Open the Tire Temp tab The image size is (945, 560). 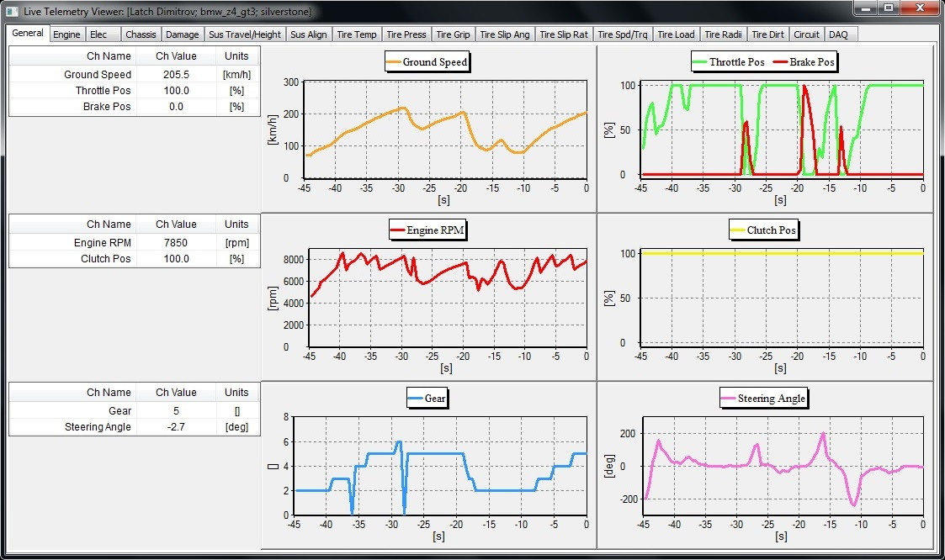point(356,34)
